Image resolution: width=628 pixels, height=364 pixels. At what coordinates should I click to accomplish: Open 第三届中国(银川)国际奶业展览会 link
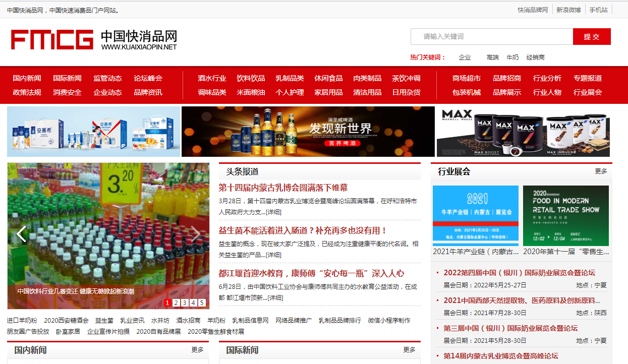510,328
